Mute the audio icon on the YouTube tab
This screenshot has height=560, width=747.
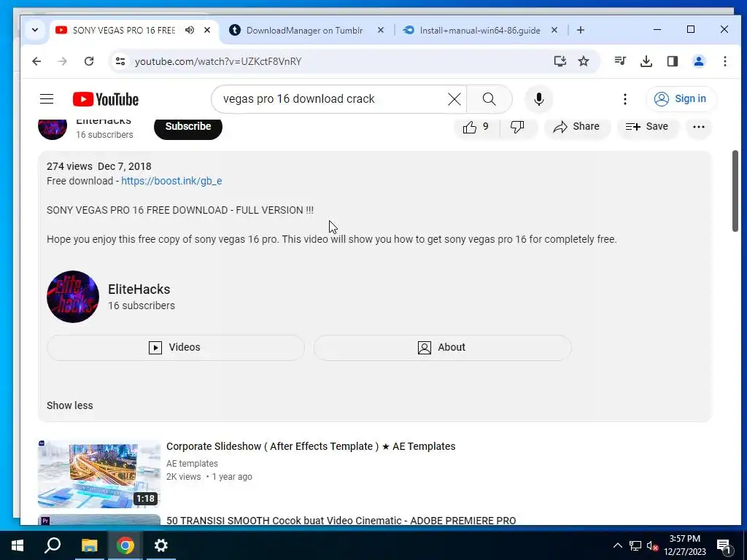tap(190, 30)
